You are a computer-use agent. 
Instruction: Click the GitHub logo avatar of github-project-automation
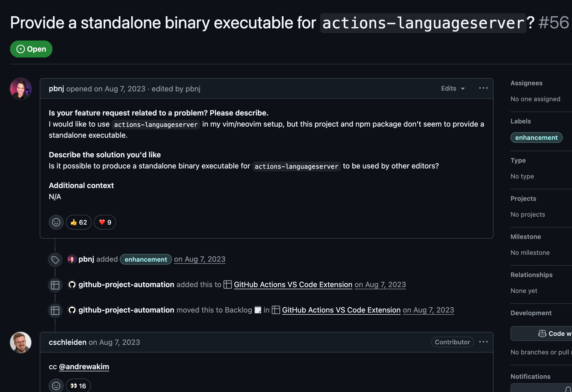[72, 284]
